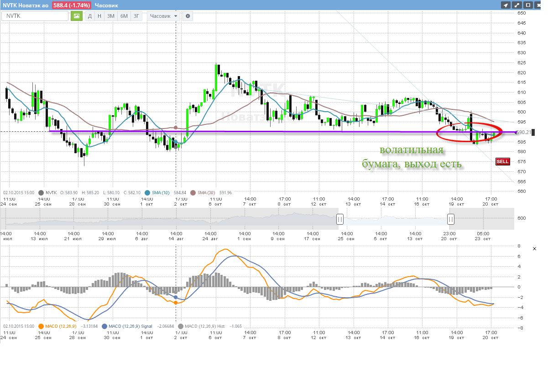553x392 pixels.
Task: Click the left range navigator handle
Action: click(339, 219)
